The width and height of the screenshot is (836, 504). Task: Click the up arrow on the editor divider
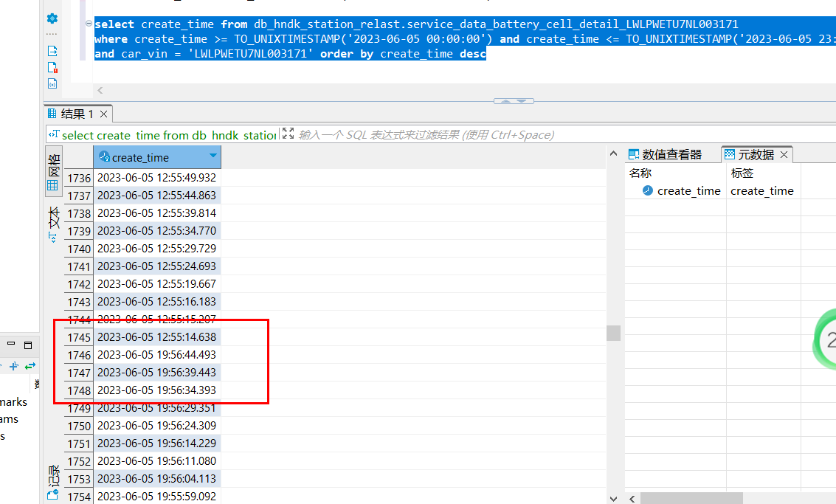coord(504,101)
